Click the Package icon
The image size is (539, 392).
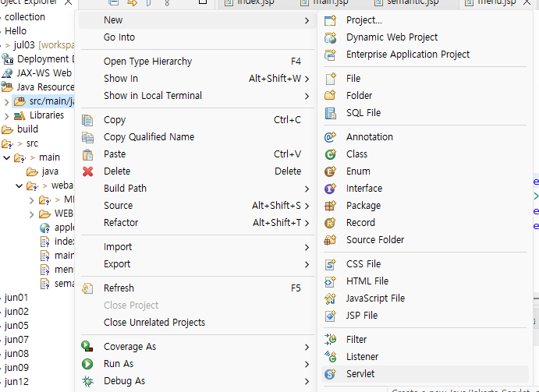[x=331, y=206]
